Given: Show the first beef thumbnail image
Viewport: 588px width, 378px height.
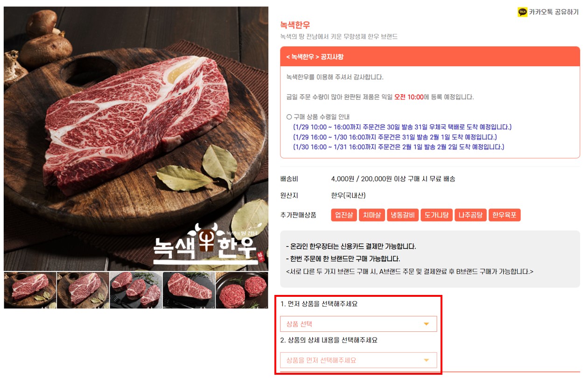Looking at the screenshot, I should pyautogui.click(x=30, y=290).
